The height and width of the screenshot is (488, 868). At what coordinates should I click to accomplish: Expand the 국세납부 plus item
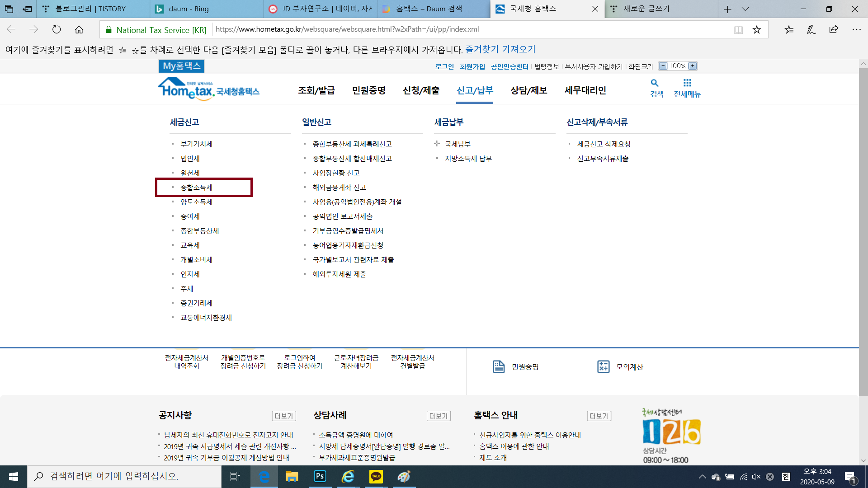coord(437,144)
